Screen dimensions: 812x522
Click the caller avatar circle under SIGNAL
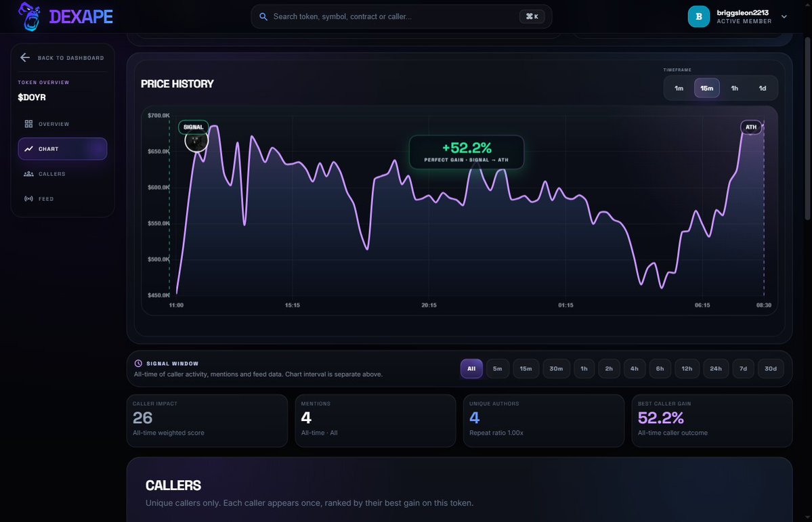point(196,141)
